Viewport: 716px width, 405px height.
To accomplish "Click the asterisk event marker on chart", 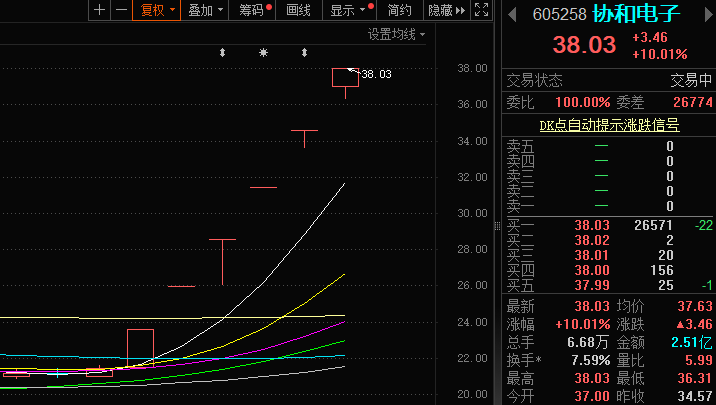I will click(263, 52).
